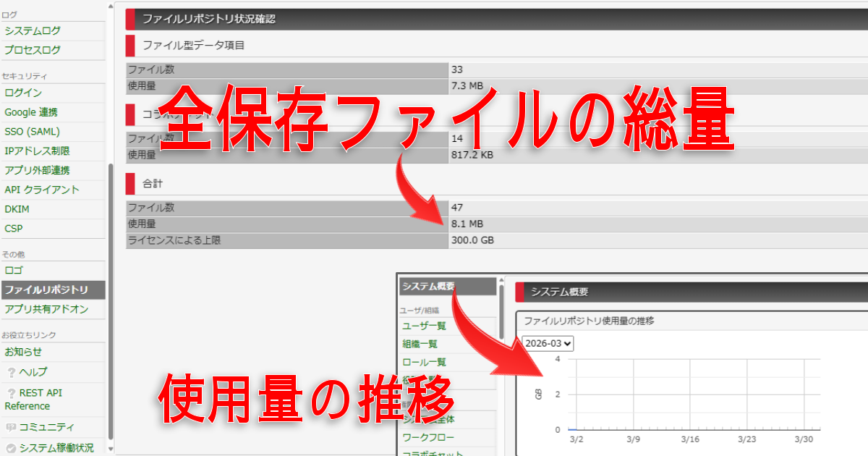The height and width of the screenshot is (456, 868).
Task: Open 組織一覧 in the inset window
Action: (420, 345)
